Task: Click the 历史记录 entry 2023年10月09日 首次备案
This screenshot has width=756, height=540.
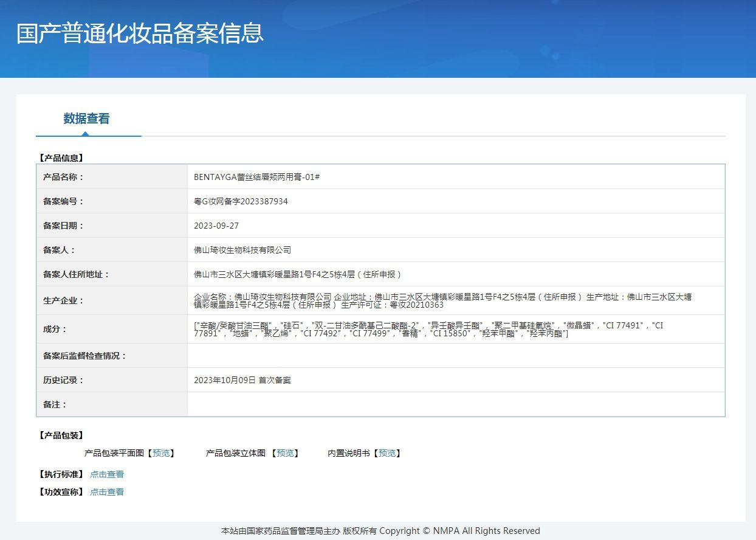Action: pos(242,380)
